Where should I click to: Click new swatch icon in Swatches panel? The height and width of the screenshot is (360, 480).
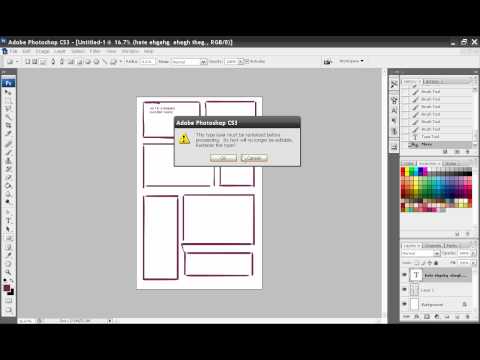coord(458,234)
